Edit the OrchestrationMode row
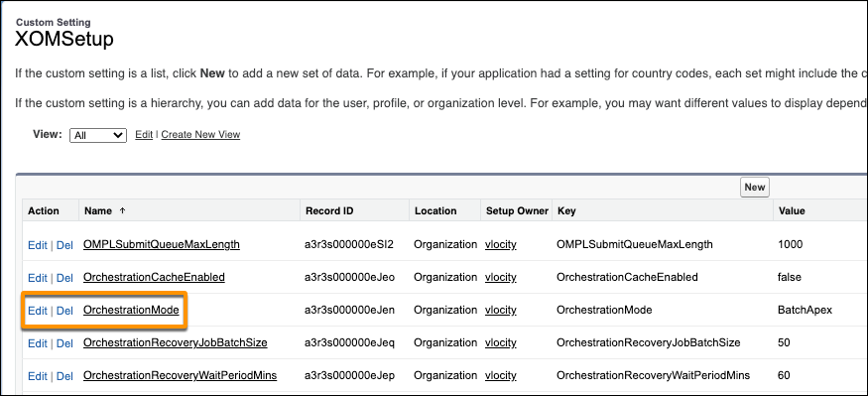Image resolution: width=868 pixels, height=396 pixels. click(x=38, y=311)
